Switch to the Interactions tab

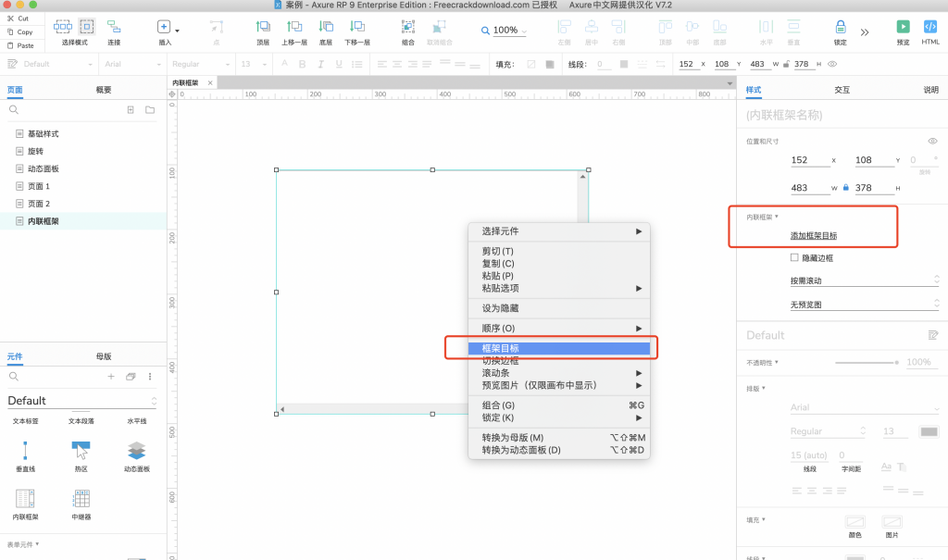click(x=842, y=90)
